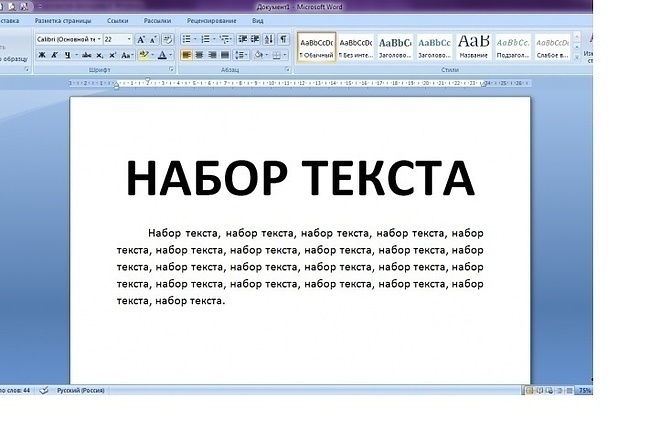Image resolution: width=660 pixels, height=440 pixels.
Task: Justify the paragraph text
Action: pos(225,55)
